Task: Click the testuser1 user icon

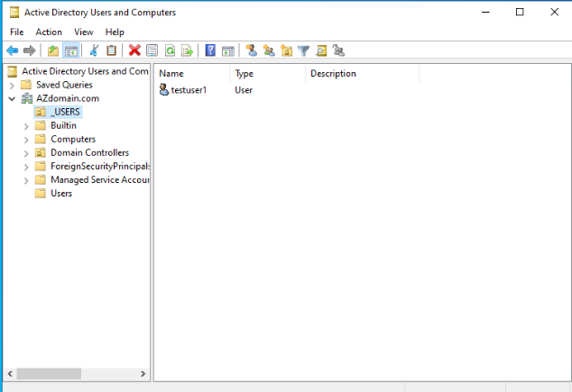Action: coord(164,89)
